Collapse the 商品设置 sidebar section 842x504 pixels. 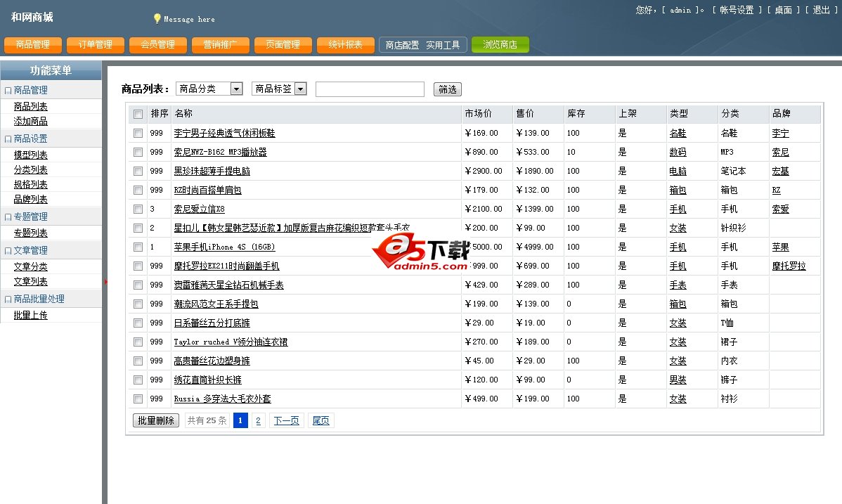[x=8, y=139]
